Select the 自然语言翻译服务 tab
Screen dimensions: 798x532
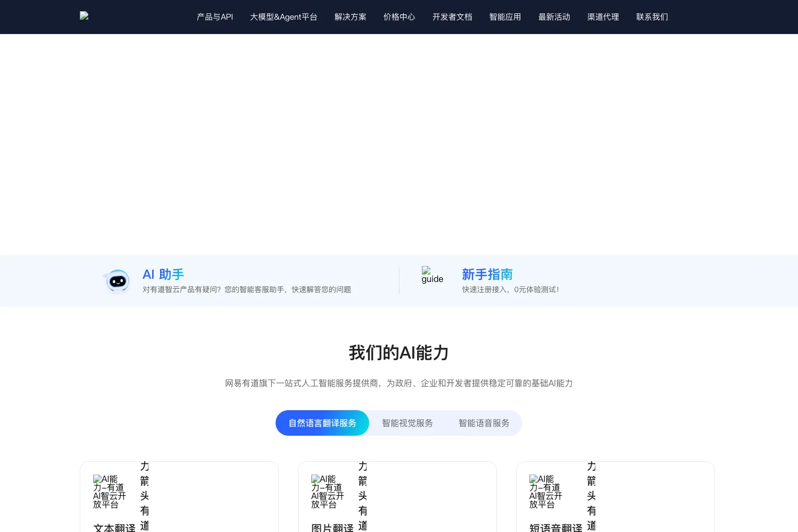pos(322,423)
